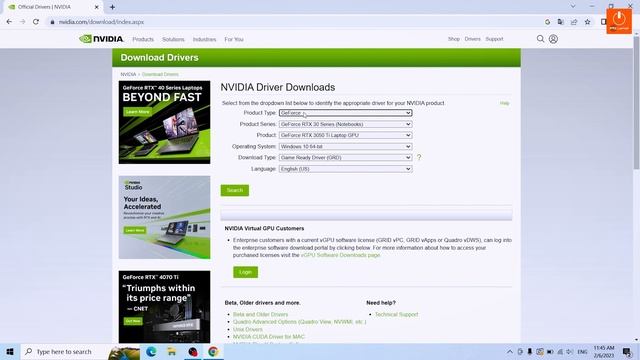Image resolution: width=640 pixels, height=360 pixels.
Task: Open Unix Drivers link
Action: [248, 329]
